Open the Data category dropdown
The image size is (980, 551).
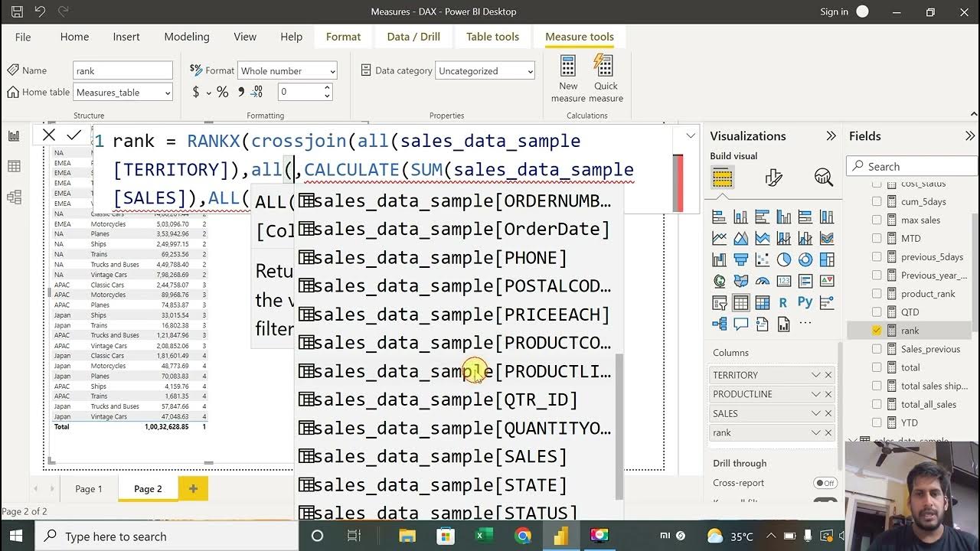pos(485,70)
